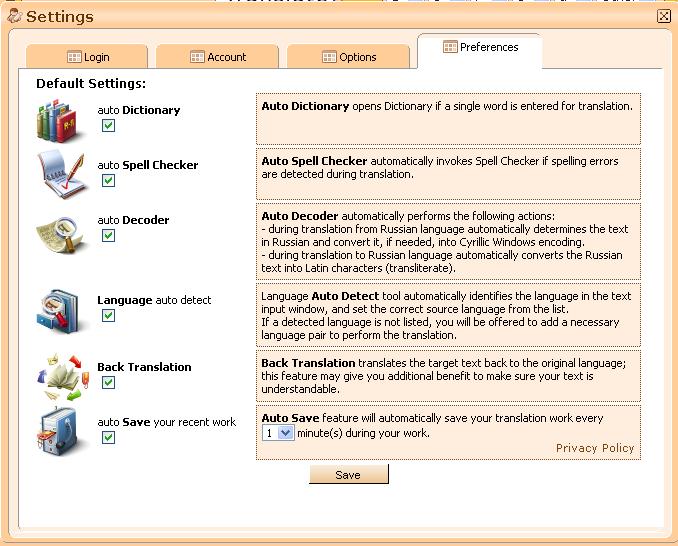Click the Spell Checker notepad icon

[x=62, y=173]
